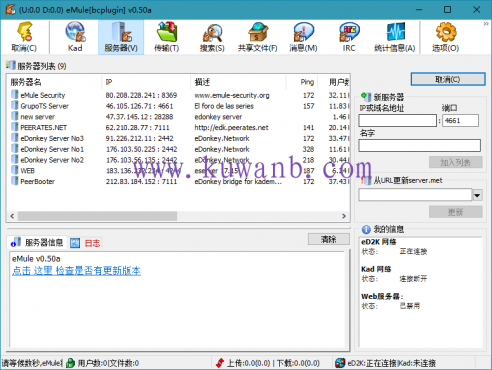The image size is (492, 370).
Task: Click the server list horizontal scrollbar thumb
Action: pyautogui.click(x=97, y=216)
